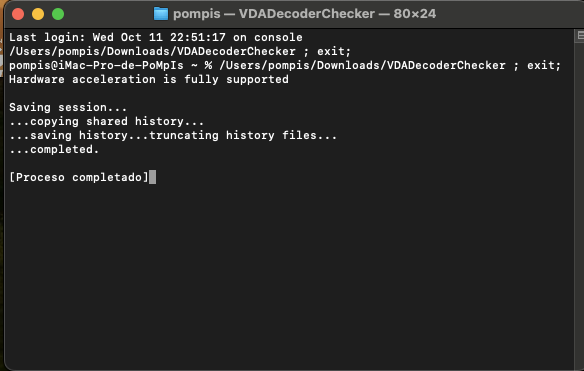
Task: Click the Saving session... line
Action: (x=68, y=107)
